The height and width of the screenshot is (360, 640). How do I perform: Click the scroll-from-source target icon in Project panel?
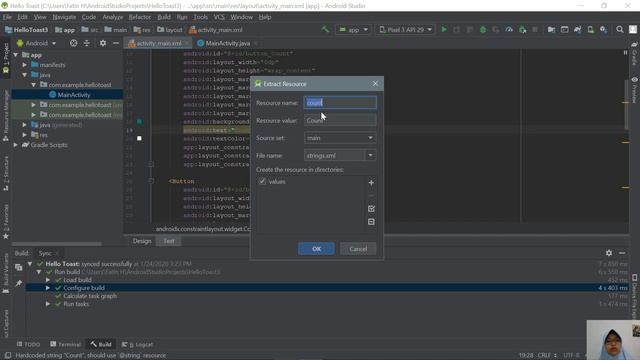pyautogui.click(x=73, y=43)
